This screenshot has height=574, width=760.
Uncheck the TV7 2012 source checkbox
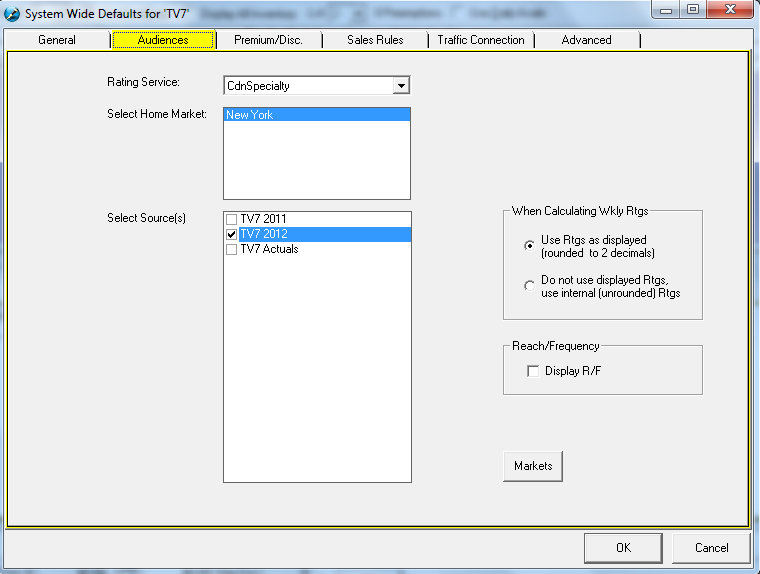click(232, 234)
